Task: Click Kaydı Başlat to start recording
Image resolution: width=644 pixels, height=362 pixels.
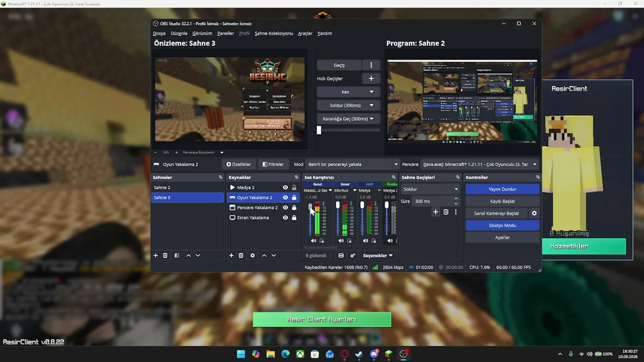Action: click(502, 201)
